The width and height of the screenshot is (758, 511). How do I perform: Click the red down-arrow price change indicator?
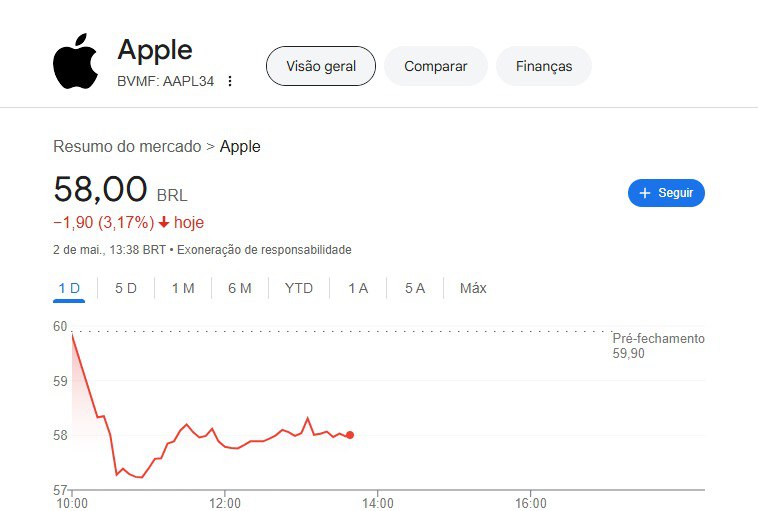164,222
